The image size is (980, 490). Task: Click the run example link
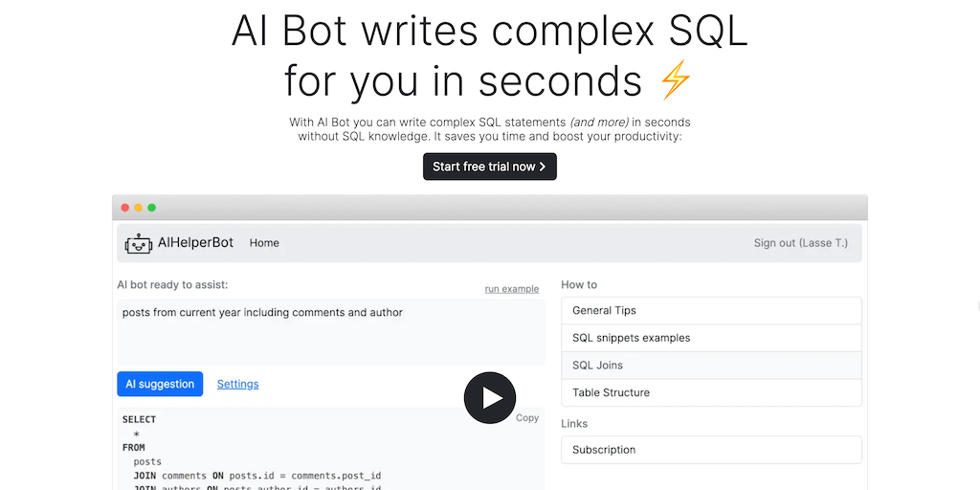click(511, 289)
